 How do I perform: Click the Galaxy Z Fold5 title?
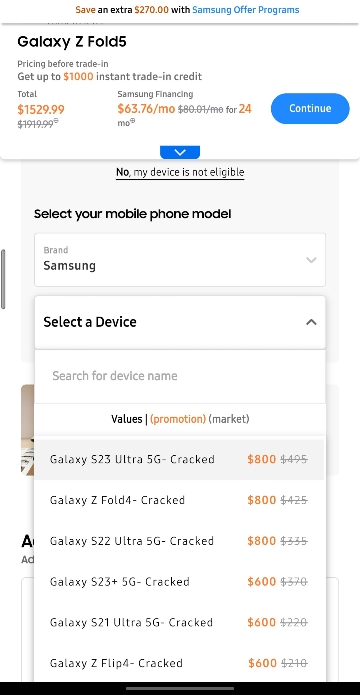click(72, 42)
